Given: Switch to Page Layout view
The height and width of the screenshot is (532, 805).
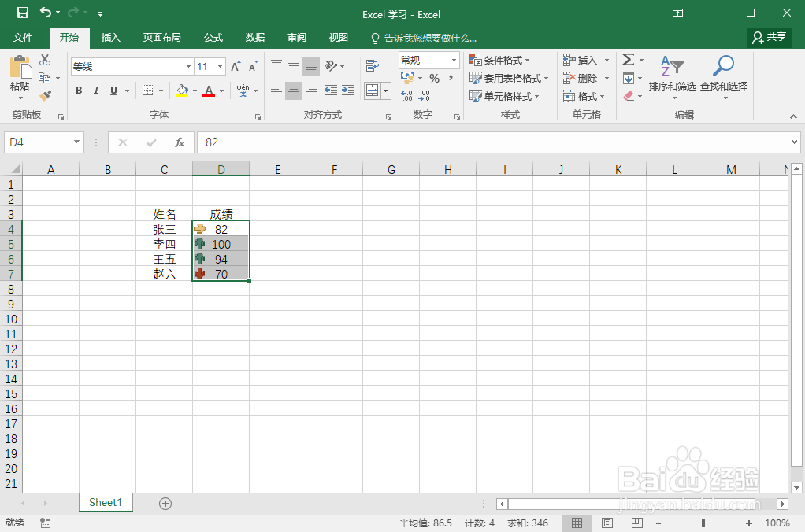Looking at the screenshot, I should (607, 523).
